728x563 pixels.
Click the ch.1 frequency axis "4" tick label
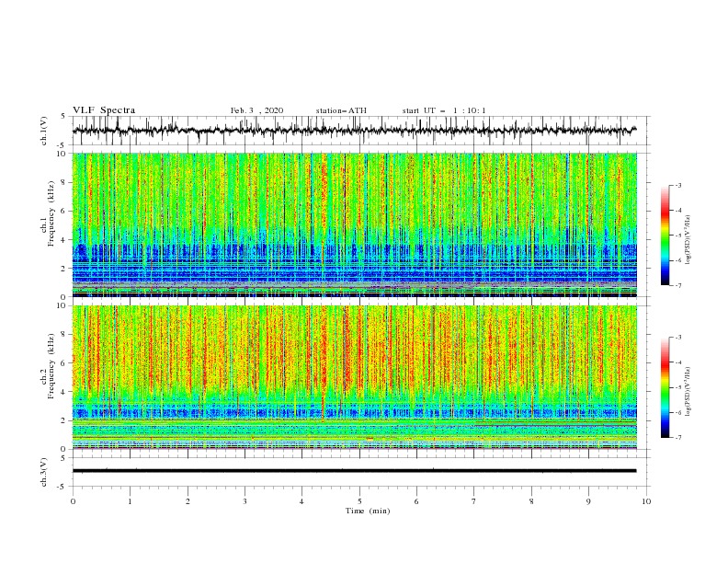(x=64, y=240)
